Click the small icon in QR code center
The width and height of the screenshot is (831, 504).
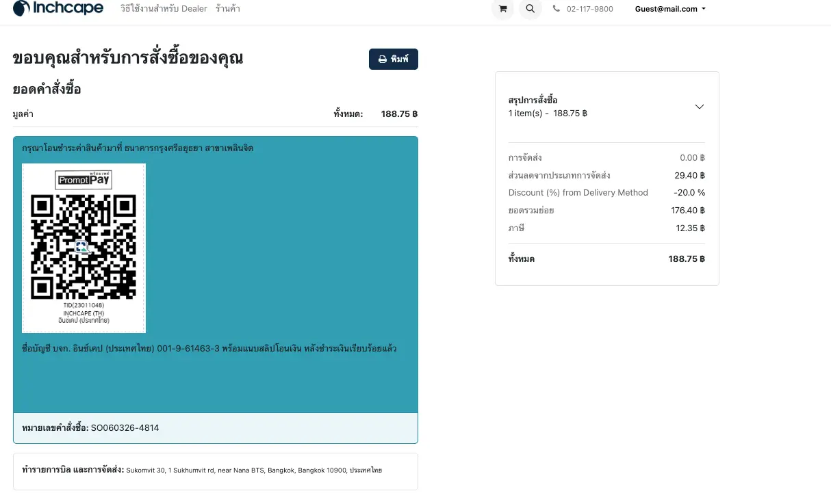pos(81,246)
